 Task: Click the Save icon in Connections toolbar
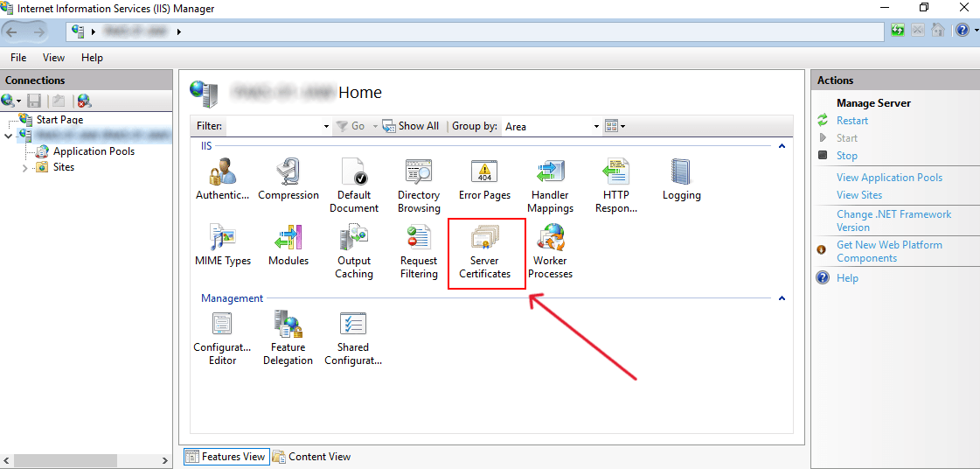tap(35, 100)
